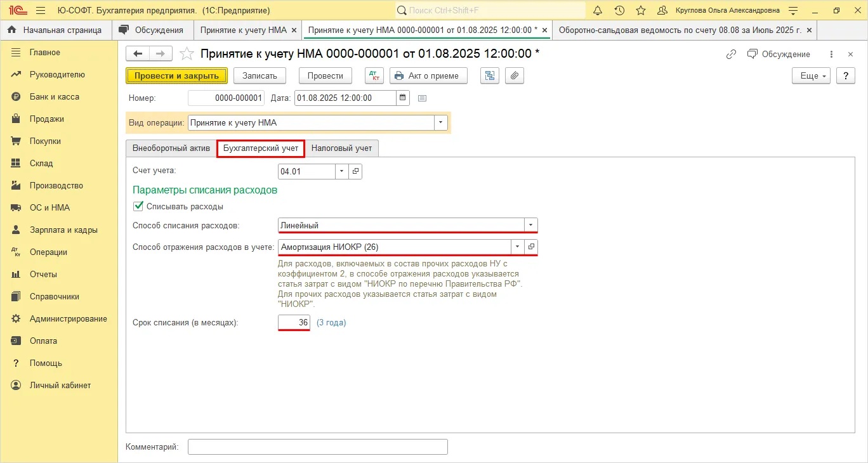This screenshot has height=463, width=868.
Task: Copy link to document chain icon
Action: coord(731,54)
